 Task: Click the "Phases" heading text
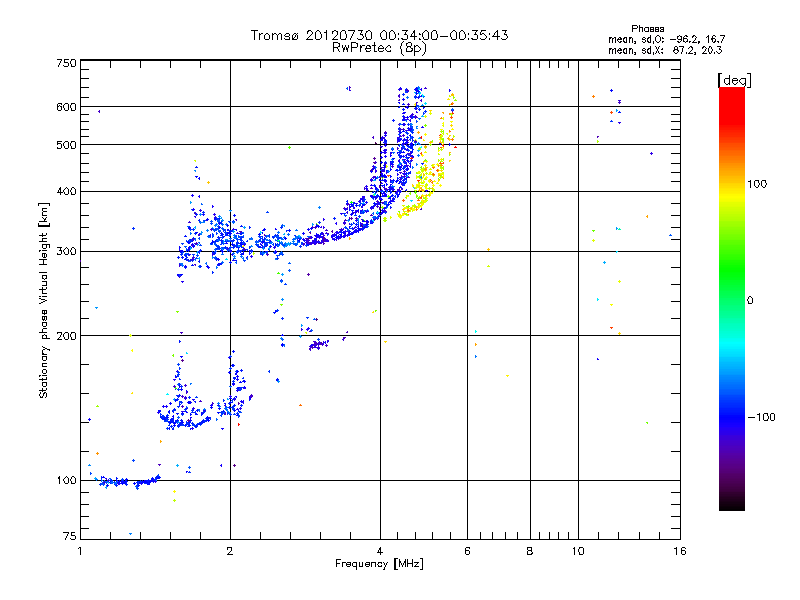coord(647,29)
